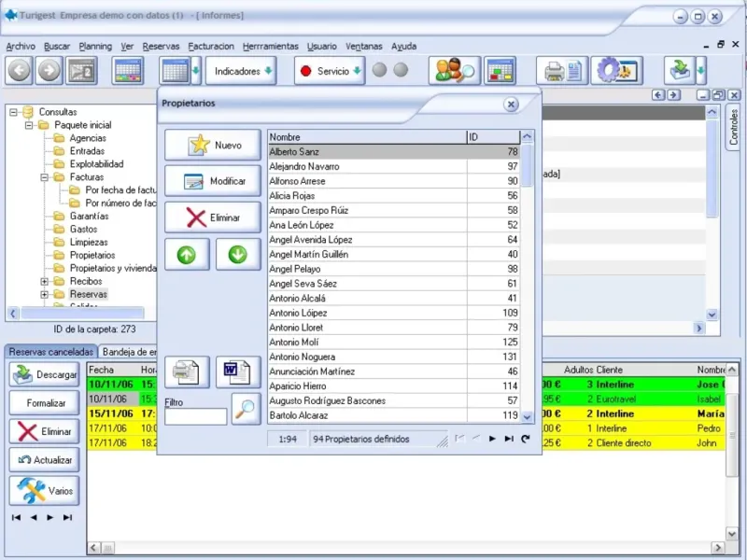Move down with the green down arrow
Viewport: 747px width, 560px height.
(238, 254)
